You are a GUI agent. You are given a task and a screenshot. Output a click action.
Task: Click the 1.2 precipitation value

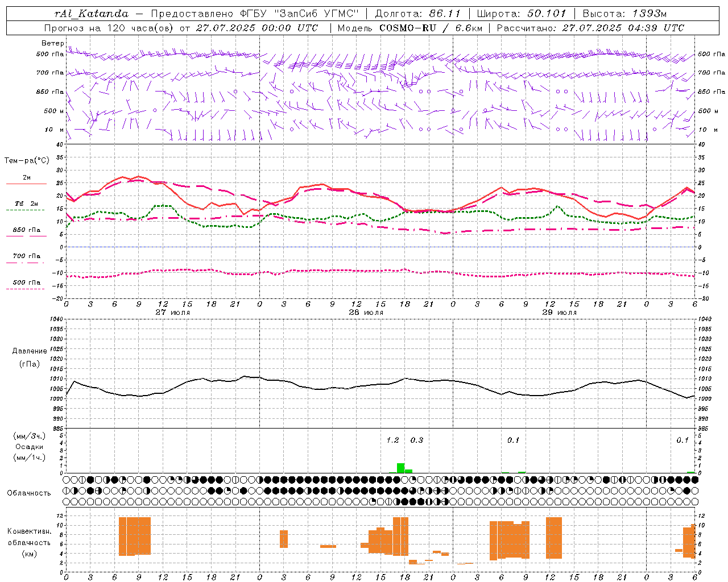click(x=392, y=440)
